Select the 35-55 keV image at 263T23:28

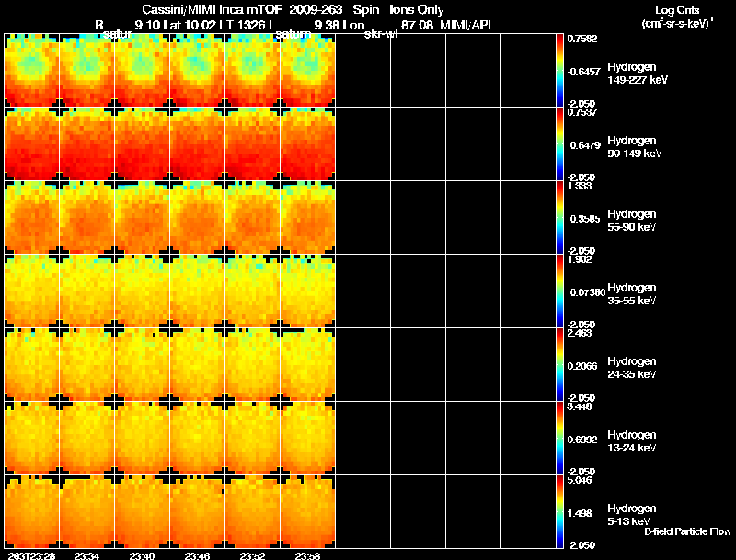tap(32, 291)
